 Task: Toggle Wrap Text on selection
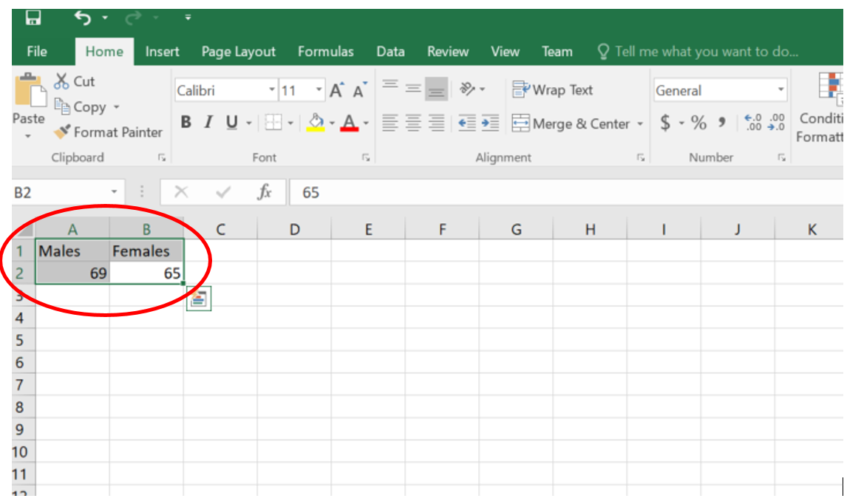[x=553, y=90]
